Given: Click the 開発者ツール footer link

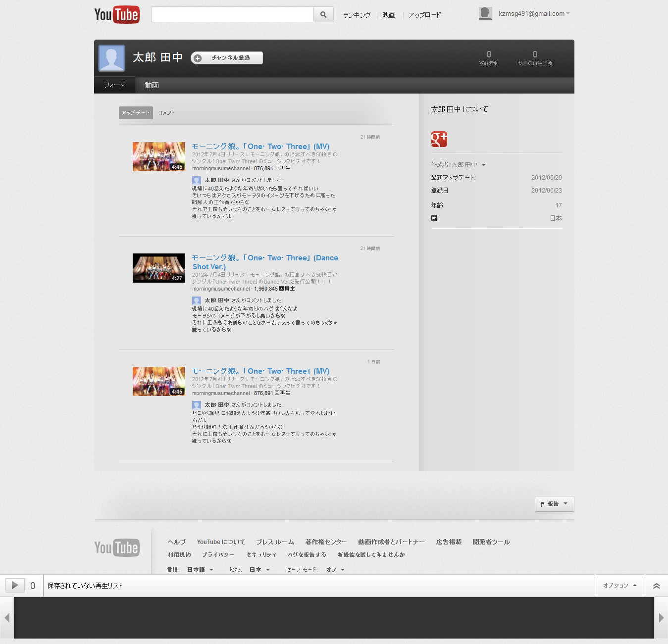Looking at the screenshot, I should (x=491, y=542).
